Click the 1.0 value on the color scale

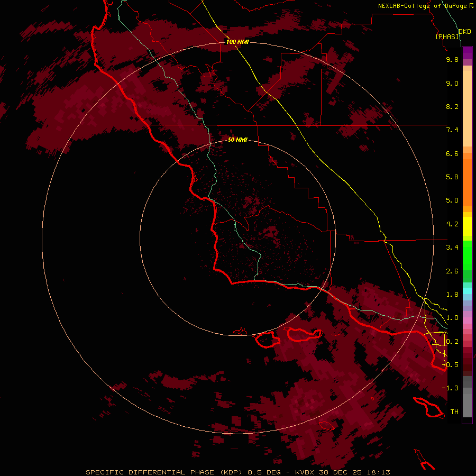pos(452,318)
